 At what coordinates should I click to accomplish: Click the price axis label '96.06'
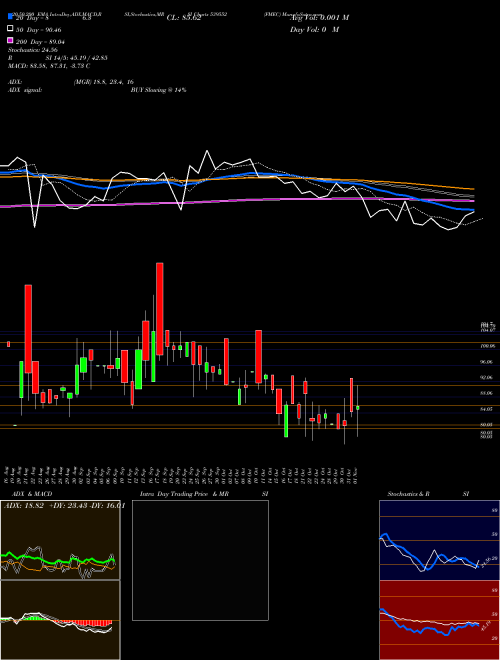[487, 362]
